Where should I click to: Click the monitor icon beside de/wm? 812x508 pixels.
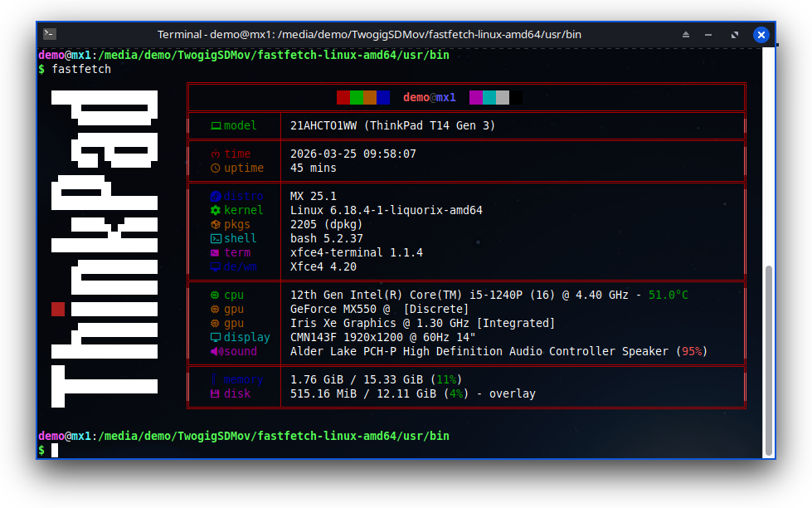click(x=216, y=267)
